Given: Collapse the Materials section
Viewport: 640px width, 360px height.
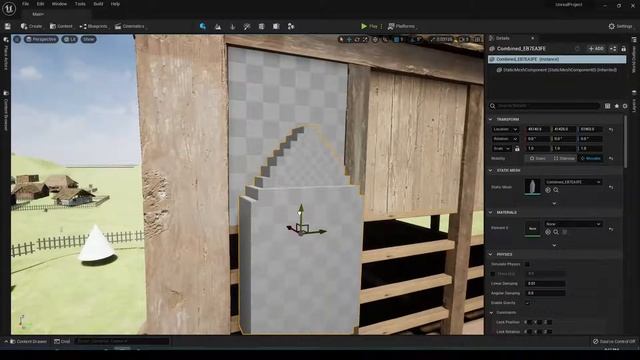Looking at the screenshot, I should (x=491, y=212).
